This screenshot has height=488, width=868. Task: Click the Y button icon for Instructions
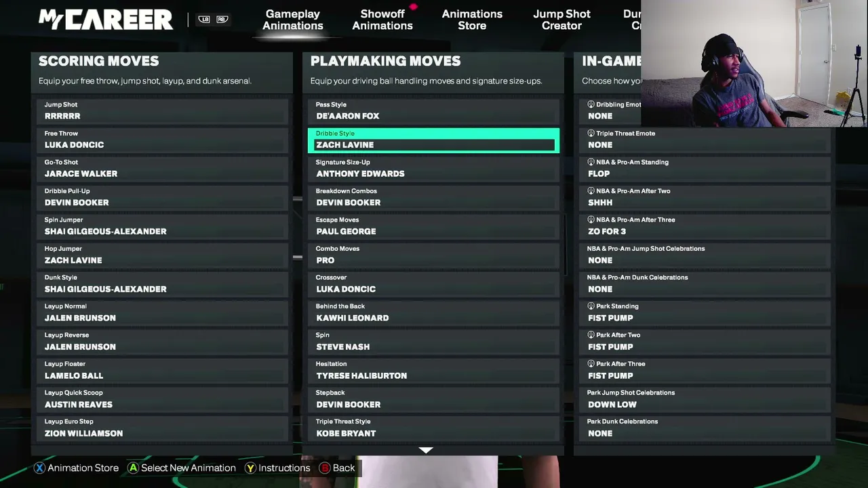[250, 468]
